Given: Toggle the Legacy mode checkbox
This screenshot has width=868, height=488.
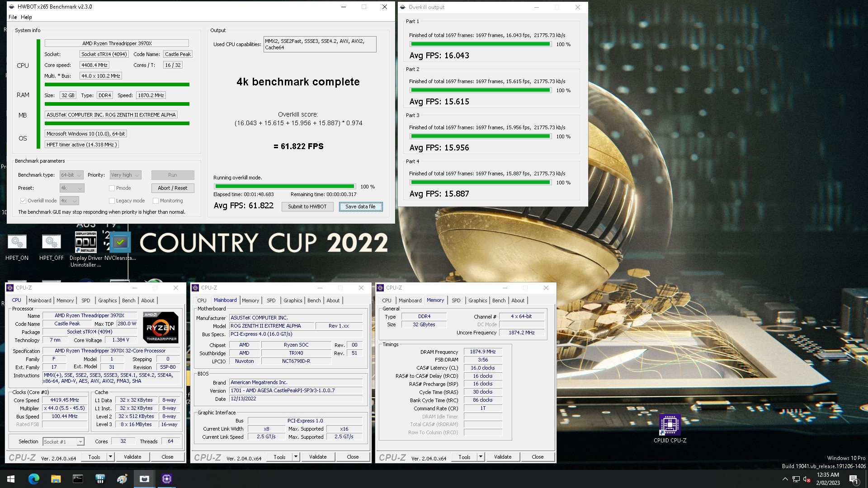Looking at the screenshot, I should 112,201.
